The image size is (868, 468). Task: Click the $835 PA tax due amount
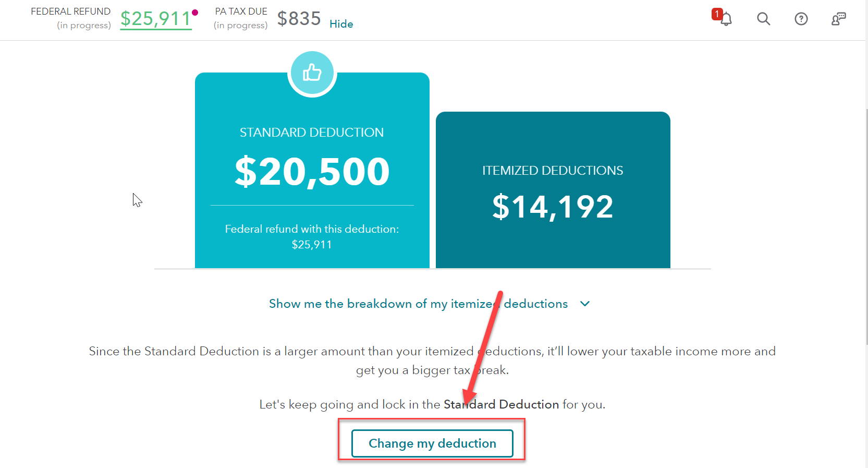click(x=299, y=19)
